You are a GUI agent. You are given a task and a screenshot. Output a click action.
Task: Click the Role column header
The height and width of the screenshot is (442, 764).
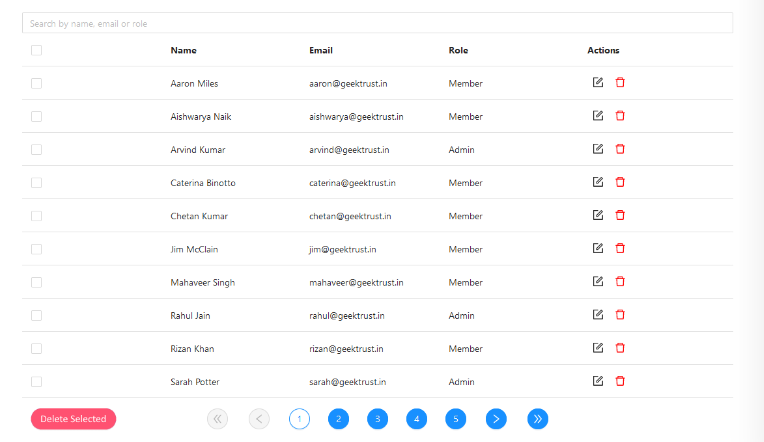click(458, 50)
